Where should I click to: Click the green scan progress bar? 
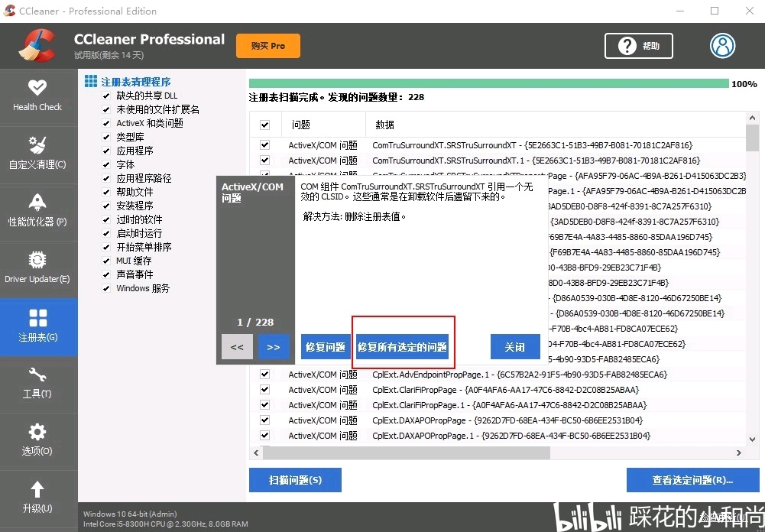489,83
